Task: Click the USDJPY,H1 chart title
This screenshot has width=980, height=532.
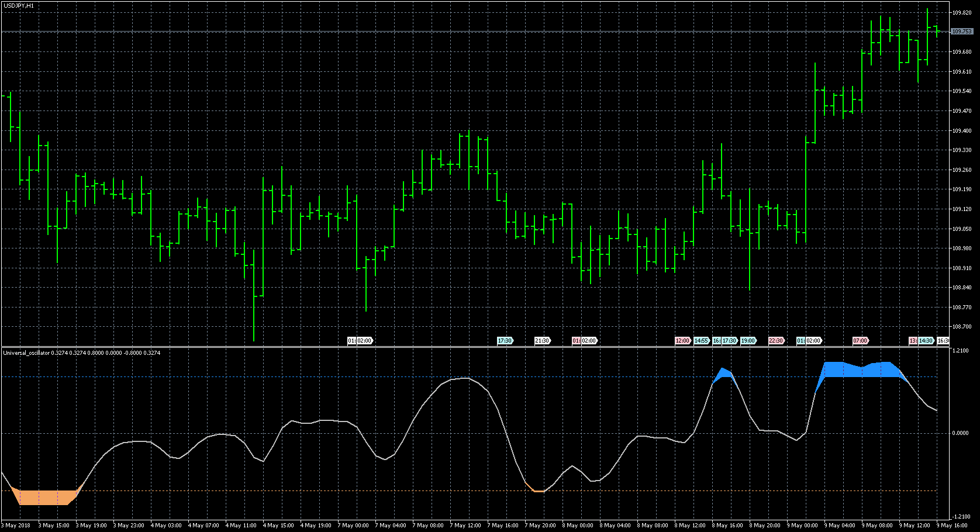Action: (19, 5)
